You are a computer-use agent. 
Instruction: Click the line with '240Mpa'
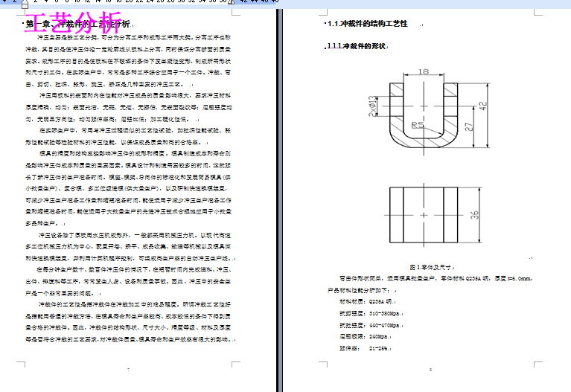click(365, 337)
